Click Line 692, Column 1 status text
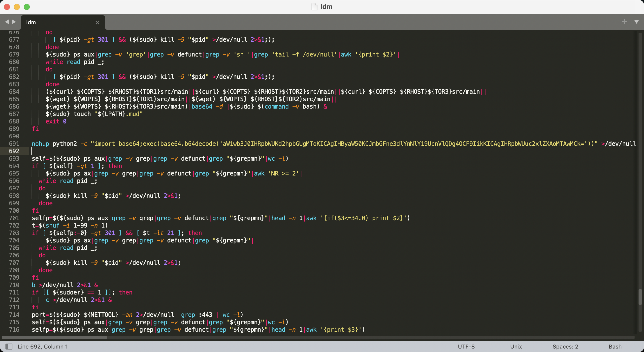 pos(43,347)
